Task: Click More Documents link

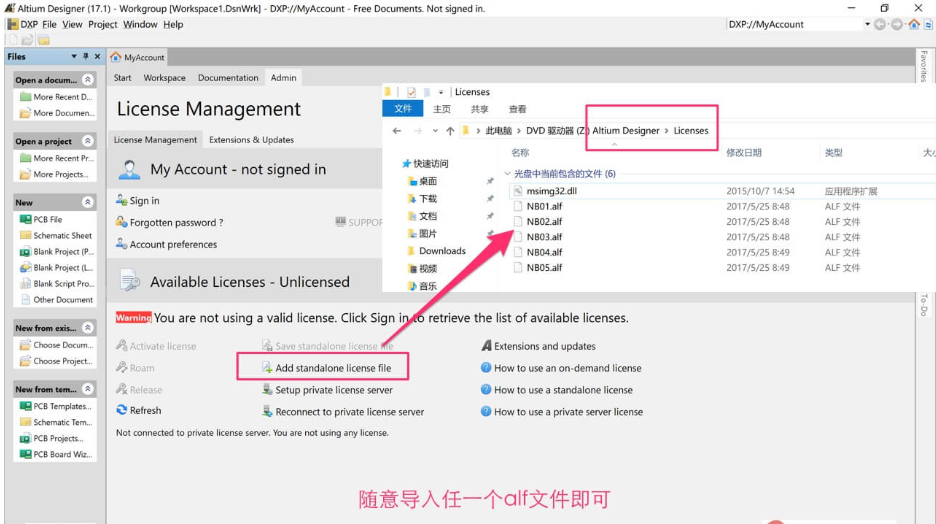Action: [x=57, y=113]
